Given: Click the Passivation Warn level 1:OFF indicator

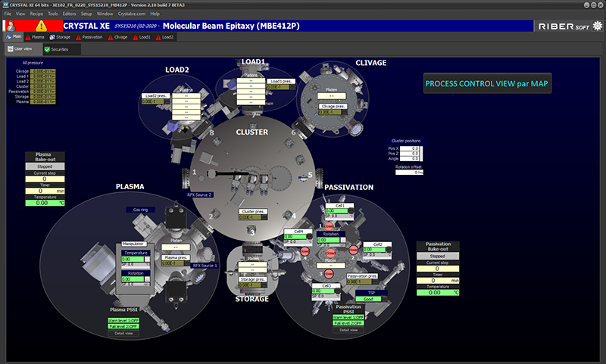Looking at the screenshot, I should [x=348, y=317].
